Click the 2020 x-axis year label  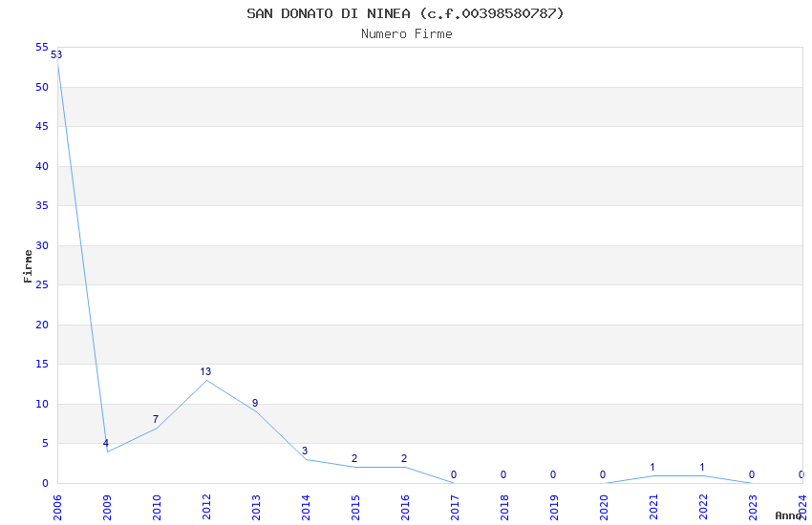(604, 508)
